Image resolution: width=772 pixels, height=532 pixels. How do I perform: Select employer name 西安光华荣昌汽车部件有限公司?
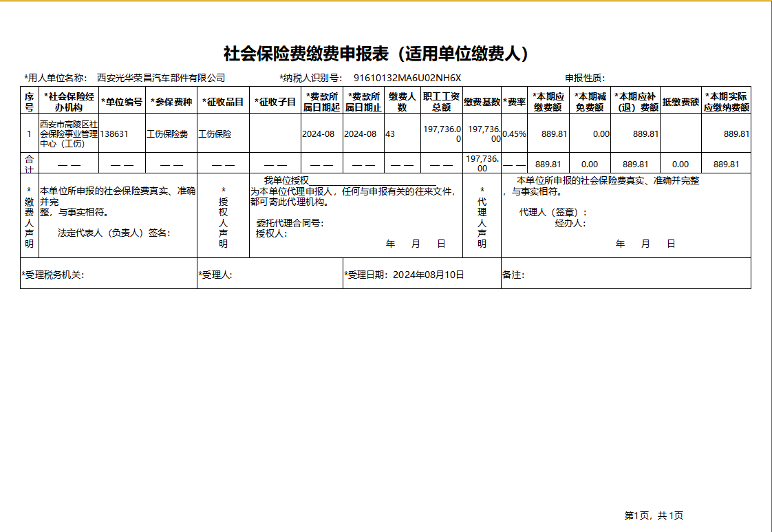click(161, 78)
